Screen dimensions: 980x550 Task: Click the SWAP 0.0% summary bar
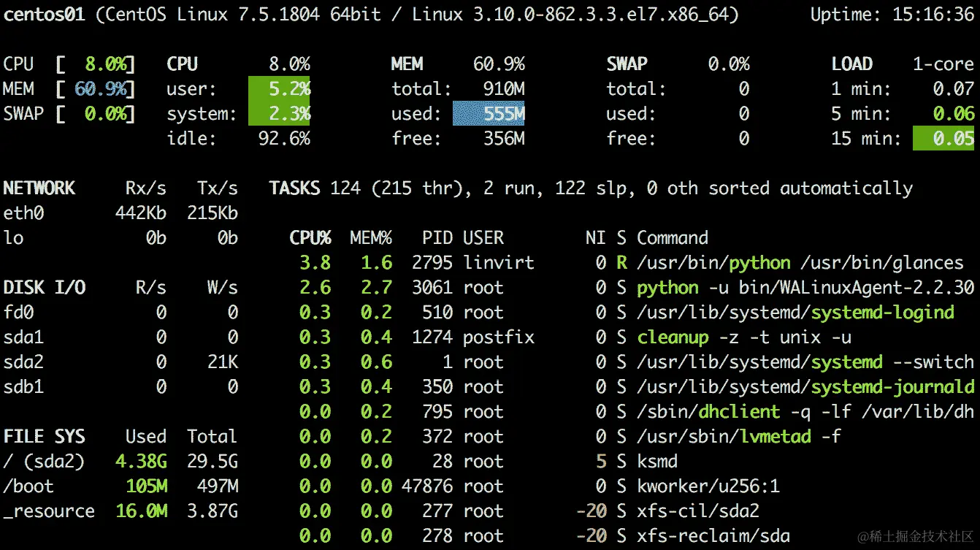pyautogui.click(x=69, y=114)
